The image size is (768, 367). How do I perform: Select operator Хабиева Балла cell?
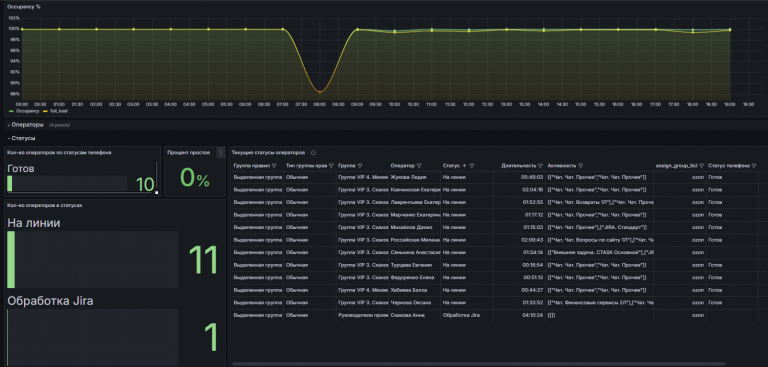point(414,290)
